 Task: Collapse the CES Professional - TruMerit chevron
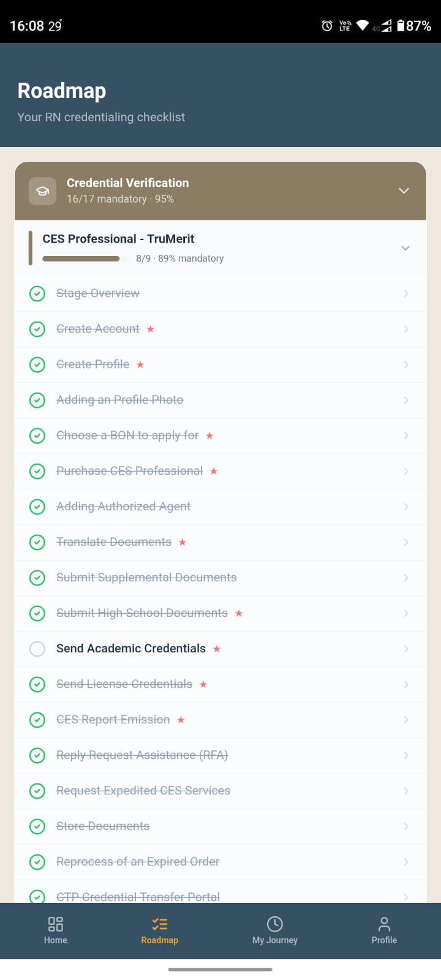click(x=405, y=248)
